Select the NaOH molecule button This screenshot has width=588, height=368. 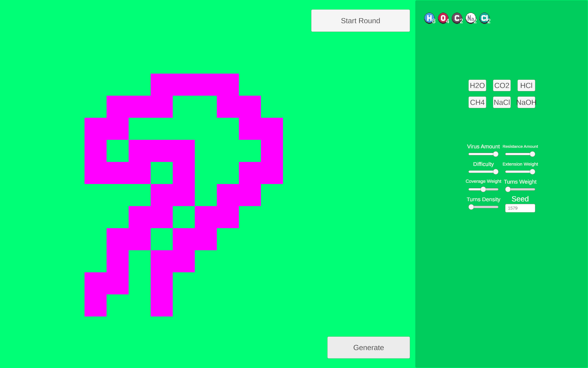[x=526, y=102]
